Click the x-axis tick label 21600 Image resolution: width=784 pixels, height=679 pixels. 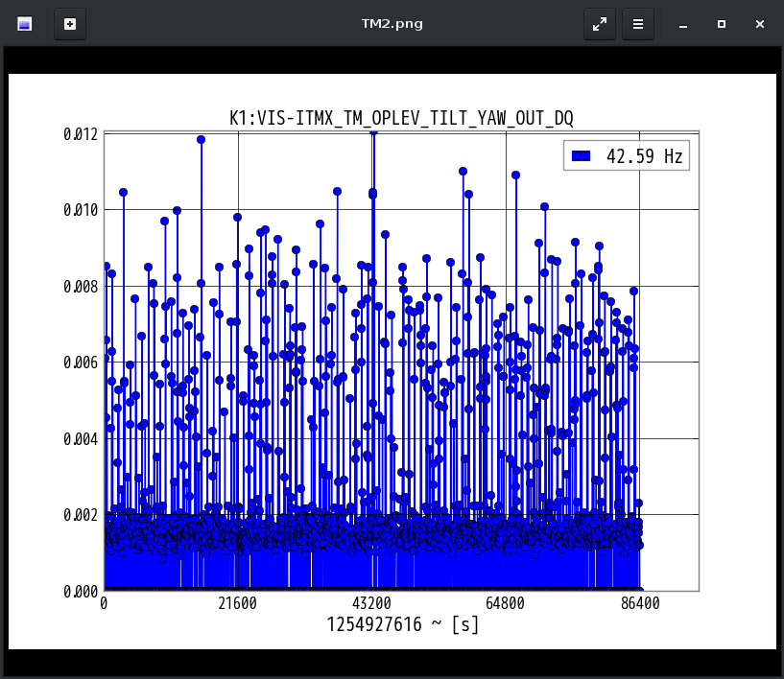point(237,603)
